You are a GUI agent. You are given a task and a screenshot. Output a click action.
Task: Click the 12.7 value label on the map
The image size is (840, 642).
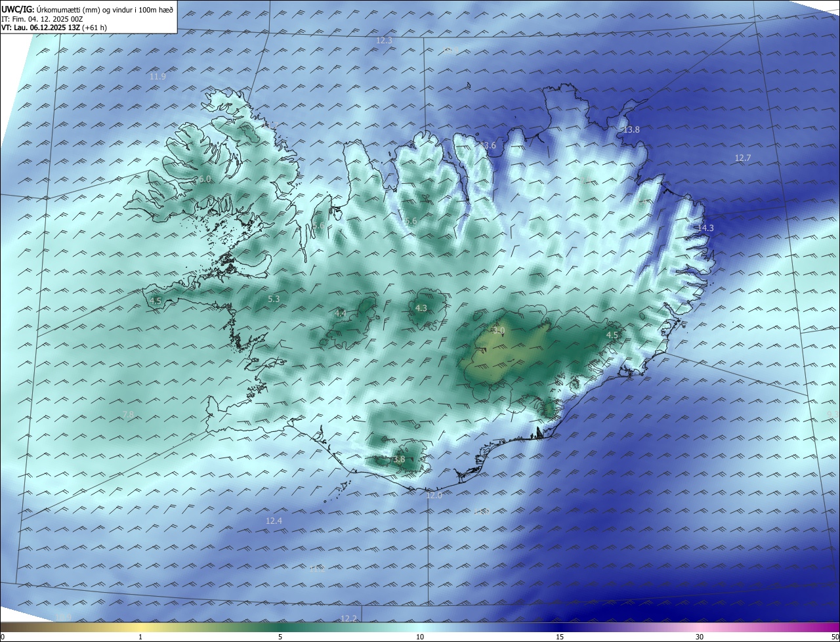coord(743,158)
